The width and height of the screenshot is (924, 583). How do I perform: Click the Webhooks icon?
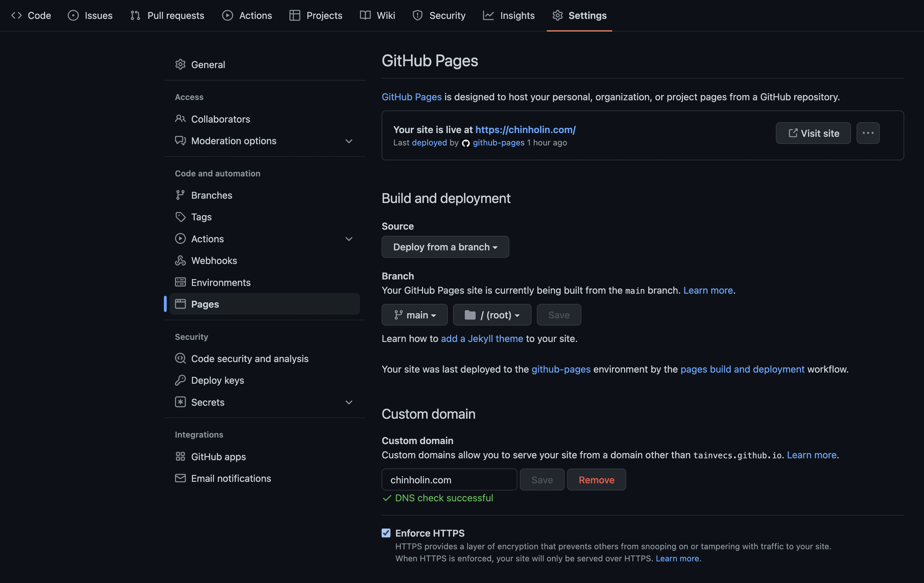click(180, 260)
